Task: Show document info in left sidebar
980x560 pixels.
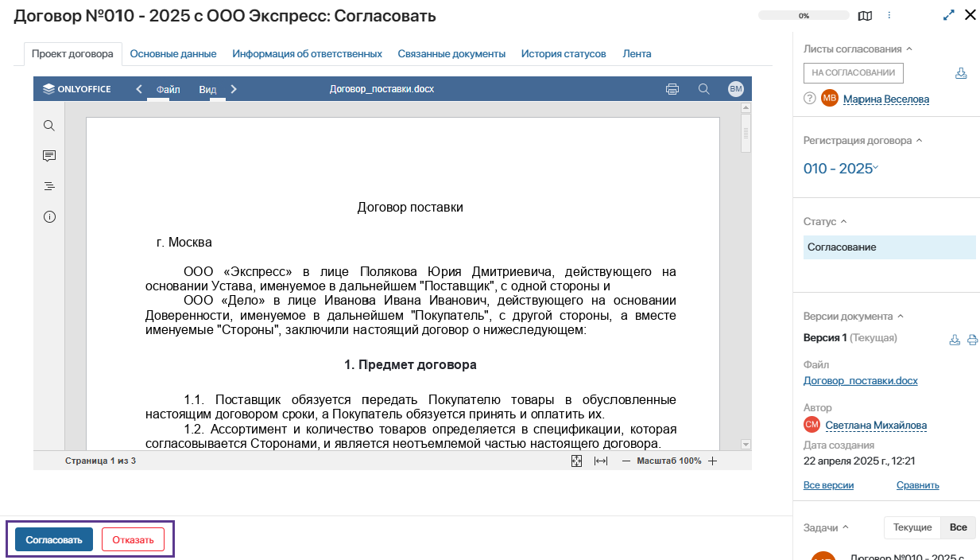Action: click(x=49, y=217)
